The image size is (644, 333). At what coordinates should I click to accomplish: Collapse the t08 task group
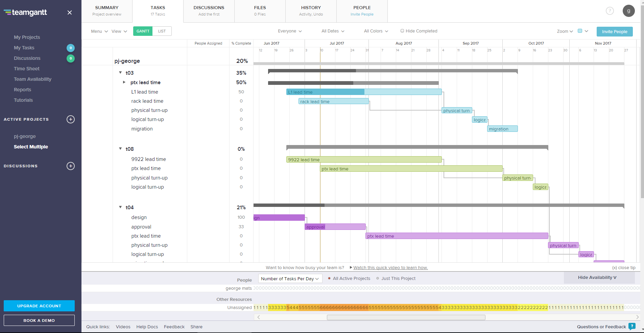[x=120, y=149]
